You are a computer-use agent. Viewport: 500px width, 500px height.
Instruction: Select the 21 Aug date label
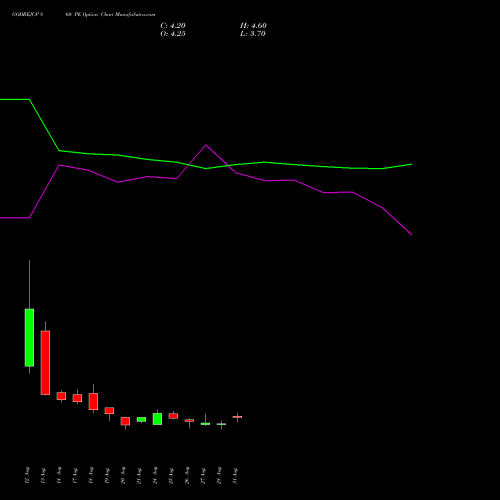pos(139,475)
